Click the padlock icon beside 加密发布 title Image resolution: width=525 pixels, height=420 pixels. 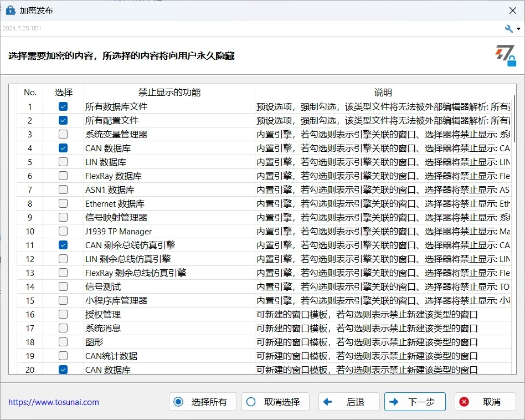pyautogui.click(x=10, y=10)
